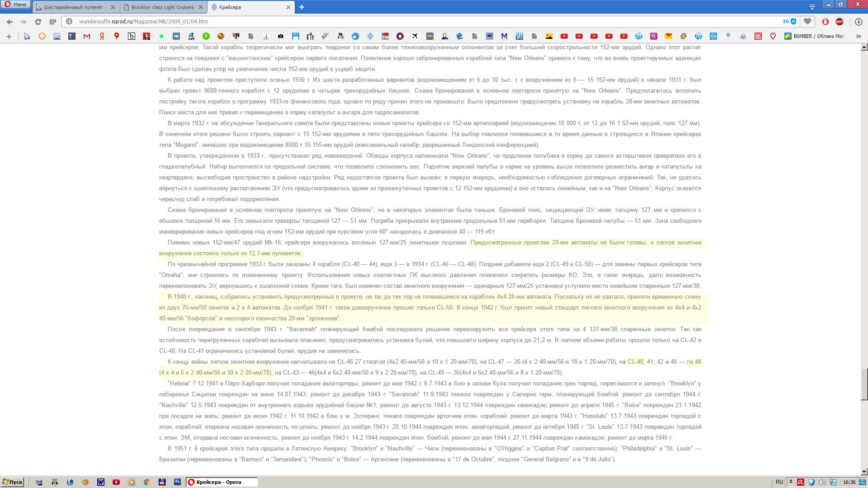The image size is (868, 488).
Task: Switch to Brooklyn class Light Cruisers tab
Action: [x=163, y=7]
